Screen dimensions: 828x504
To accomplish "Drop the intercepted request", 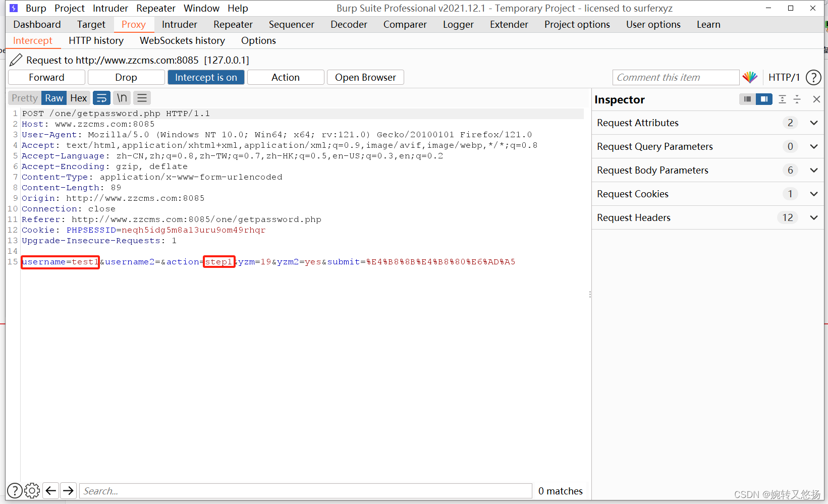I will click(126, 77).
